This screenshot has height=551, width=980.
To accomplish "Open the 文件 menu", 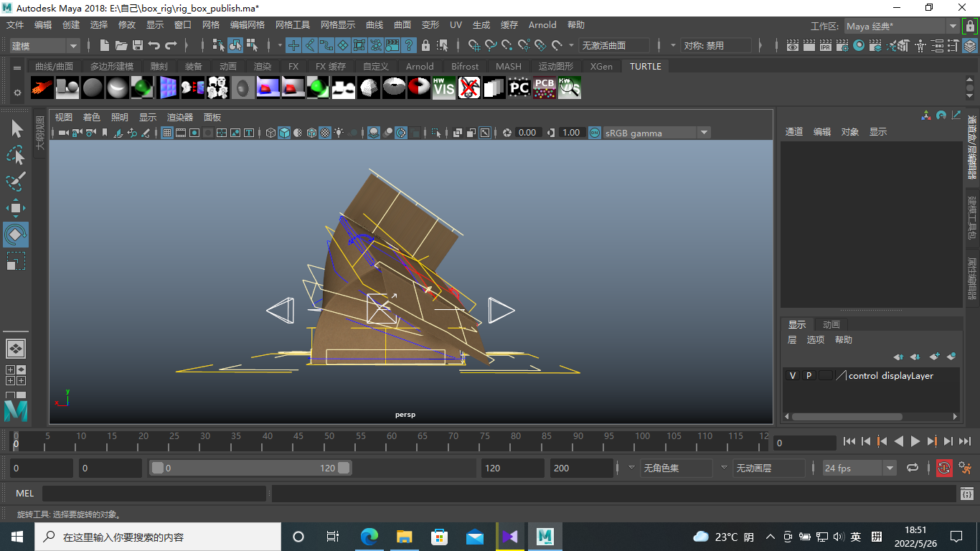I will click(x=15, y=25).
